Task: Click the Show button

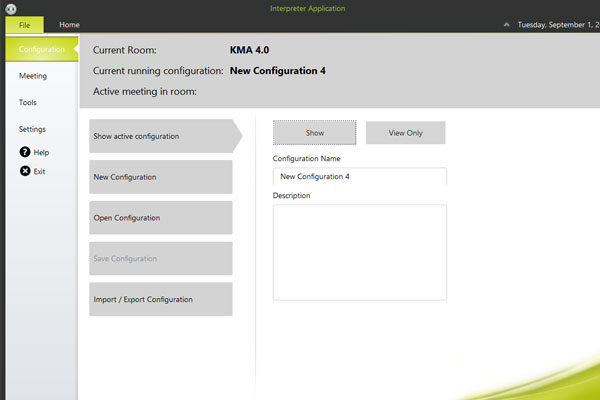Action: [315, 132]
